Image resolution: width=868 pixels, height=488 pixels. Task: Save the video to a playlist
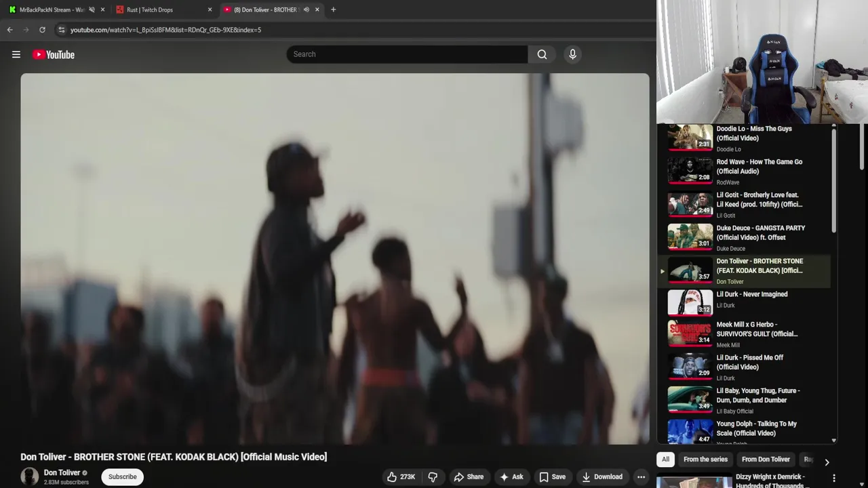[x=552, y=477]
